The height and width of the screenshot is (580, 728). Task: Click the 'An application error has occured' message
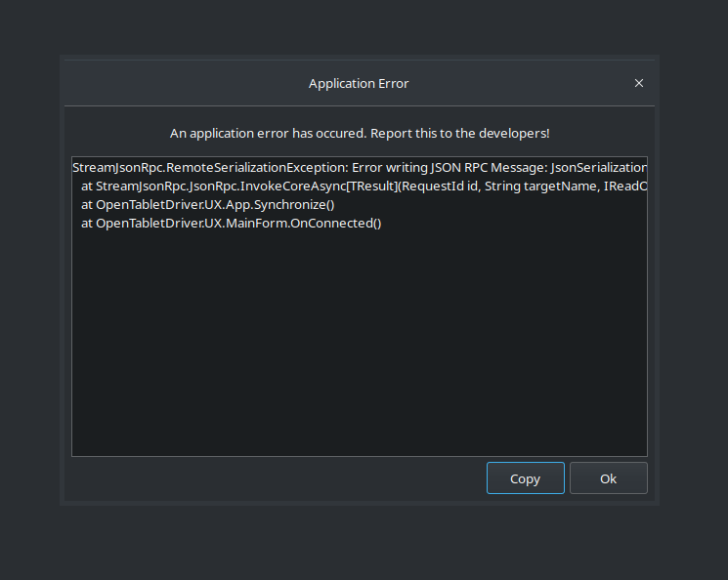pyautogui.click(x=360, y=133)
